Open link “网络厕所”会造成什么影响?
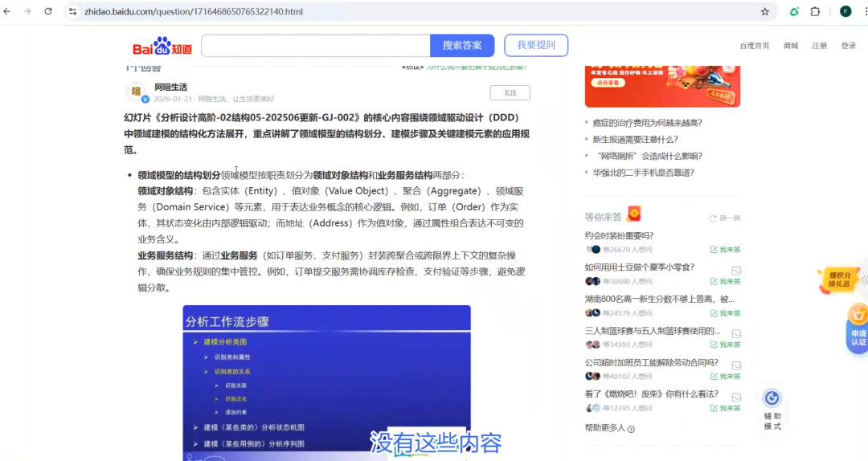Image resolution: width=868 pixels, height=461 pixels. point(647,156)
